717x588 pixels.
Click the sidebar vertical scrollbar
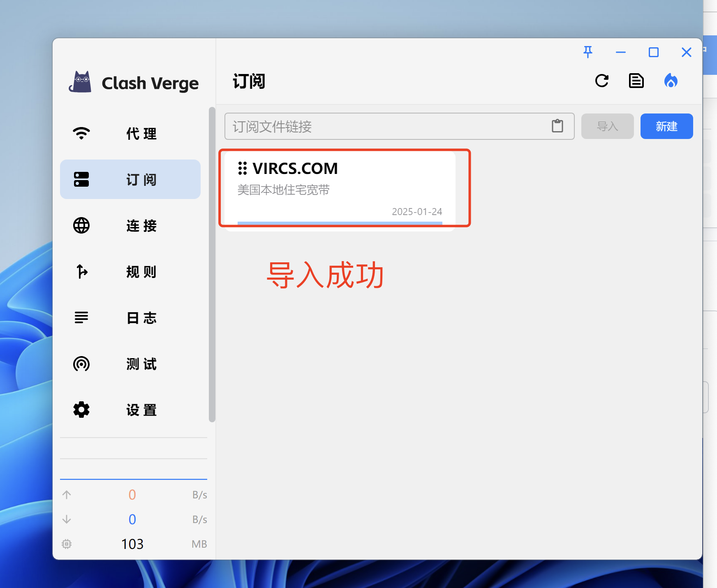click(212, 264)
